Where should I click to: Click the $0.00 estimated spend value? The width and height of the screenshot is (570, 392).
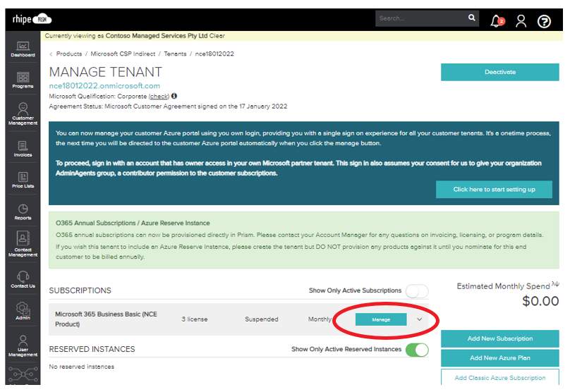(540, 301)
